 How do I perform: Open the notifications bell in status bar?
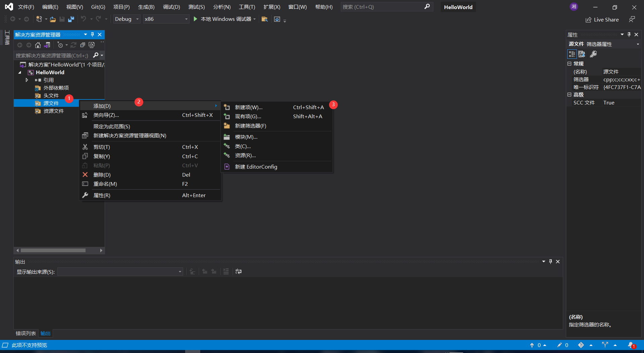(631, 345)
